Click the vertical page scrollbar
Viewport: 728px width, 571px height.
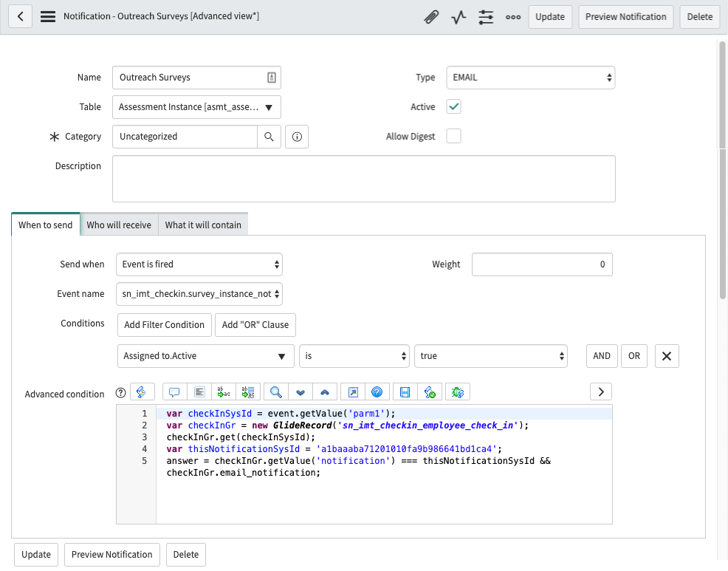722,170
